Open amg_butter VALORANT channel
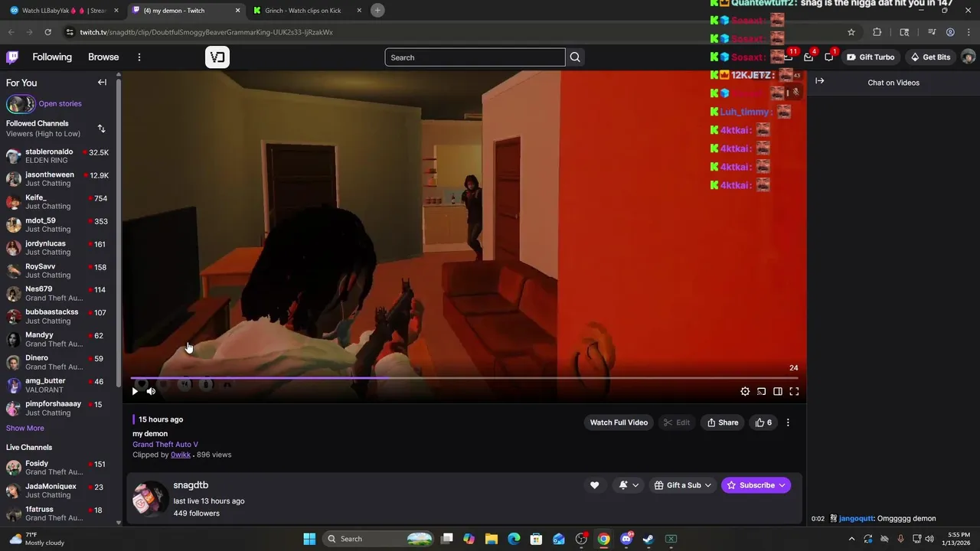 [58, 385]
